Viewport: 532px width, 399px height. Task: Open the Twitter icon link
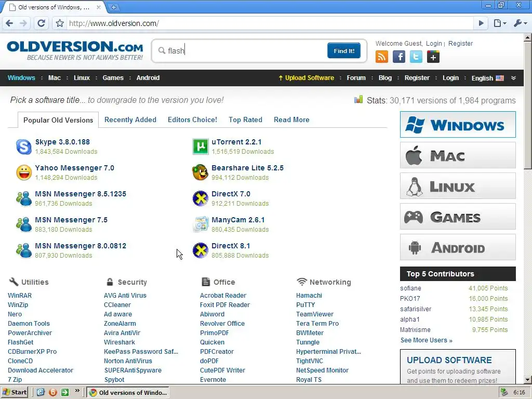click(416, 57)
